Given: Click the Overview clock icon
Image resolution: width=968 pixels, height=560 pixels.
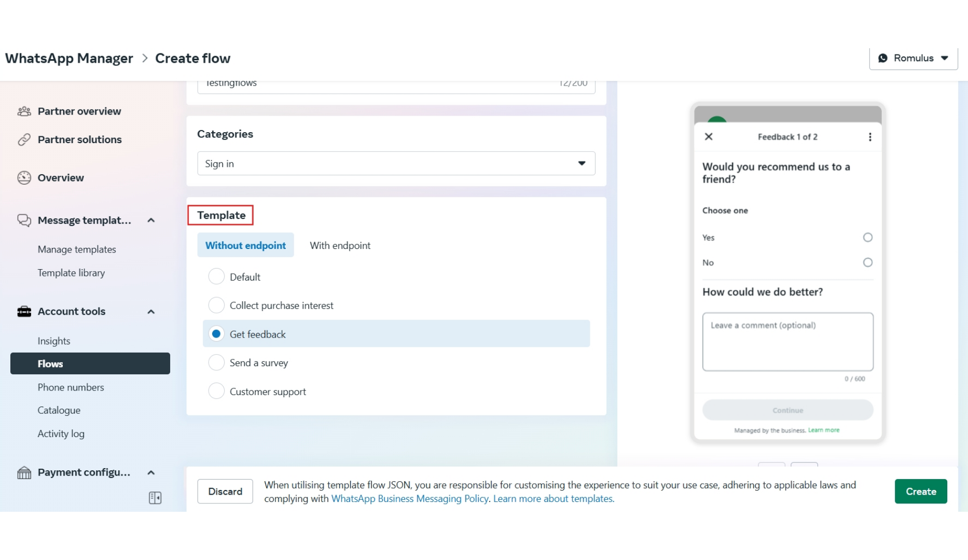Looking at the screenshot, I should pos(23,177).
